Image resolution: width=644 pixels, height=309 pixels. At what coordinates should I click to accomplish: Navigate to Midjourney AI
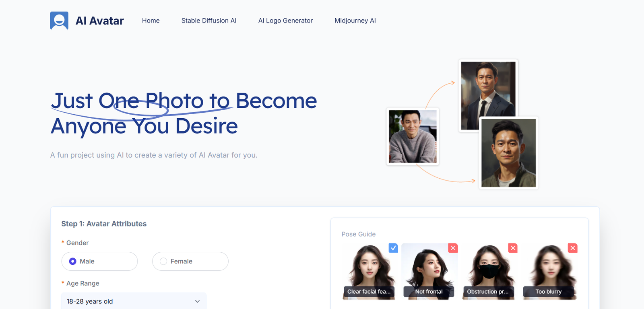point(355,21)
